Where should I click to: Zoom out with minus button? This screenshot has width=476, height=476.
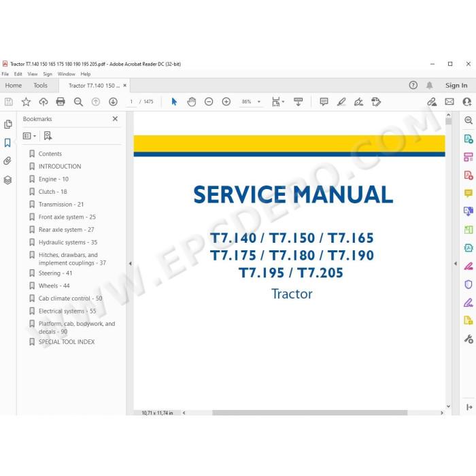tap(209, 102)
